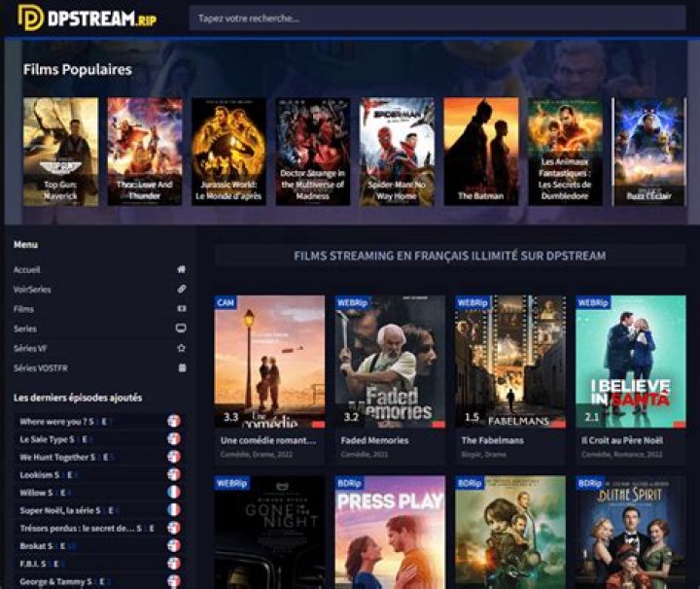Viewport: 700px width, 589px height.
Task: Open The Batman poster
Action: click(x=481, y=152)
